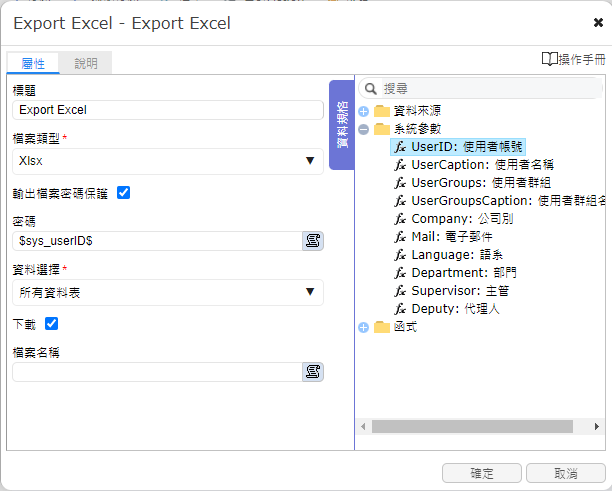612x491 pixels.
Task: Expand the 函式 tree node
Action: 363,327
